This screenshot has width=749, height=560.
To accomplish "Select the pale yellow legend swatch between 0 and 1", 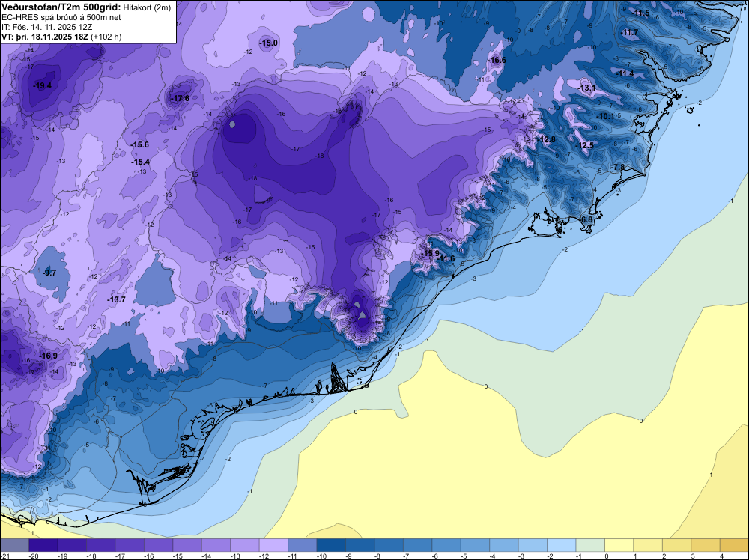I will (619, 545).
